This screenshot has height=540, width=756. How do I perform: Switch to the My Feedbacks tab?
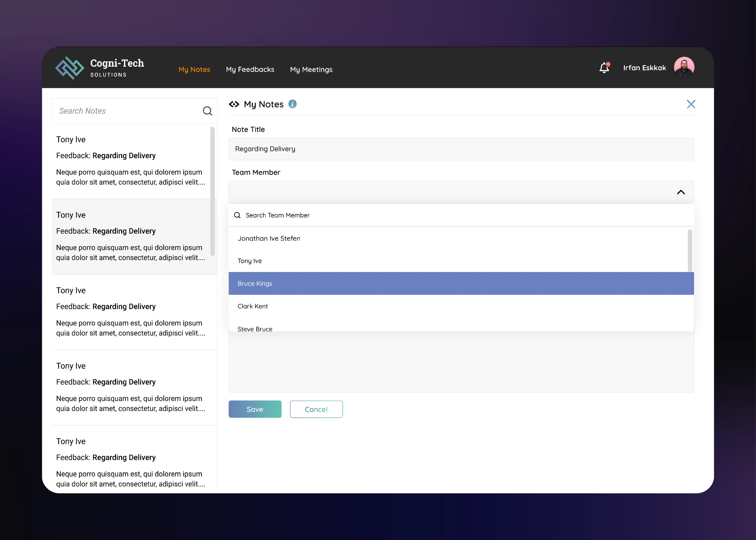click(x=250, y=70)
